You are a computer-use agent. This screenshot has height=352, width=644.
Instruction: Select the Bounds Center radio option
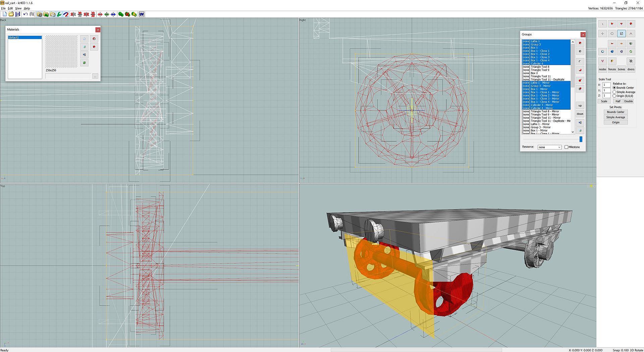pyautogui.click(x=614, y=88)
